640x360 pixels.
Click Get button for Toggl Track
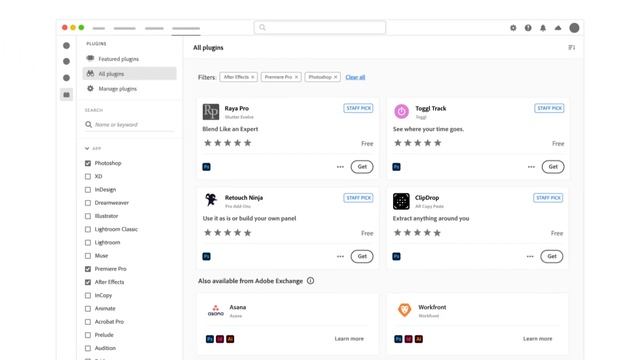(553, 167)
